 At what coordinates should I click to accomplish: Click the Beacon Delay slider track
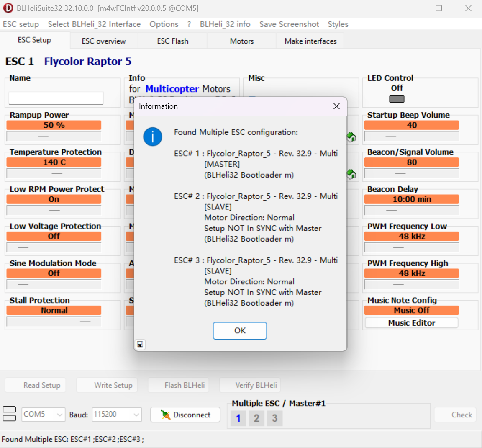(x=411, y=210)
